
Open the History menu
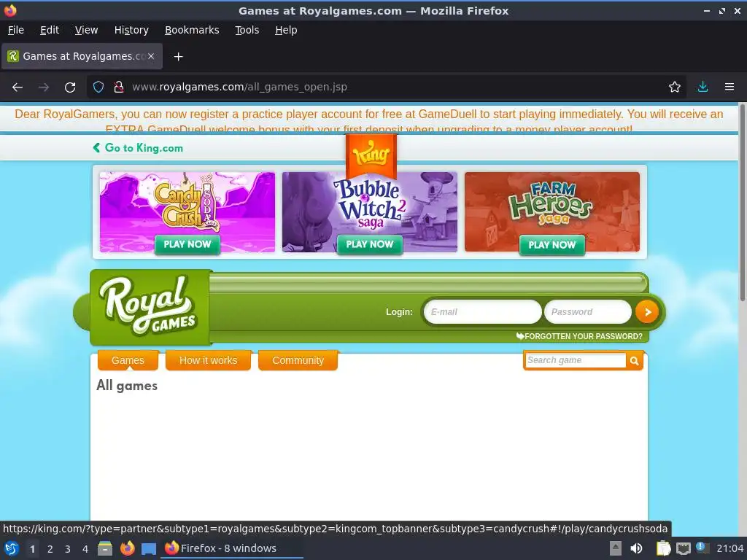click(131, 30)
